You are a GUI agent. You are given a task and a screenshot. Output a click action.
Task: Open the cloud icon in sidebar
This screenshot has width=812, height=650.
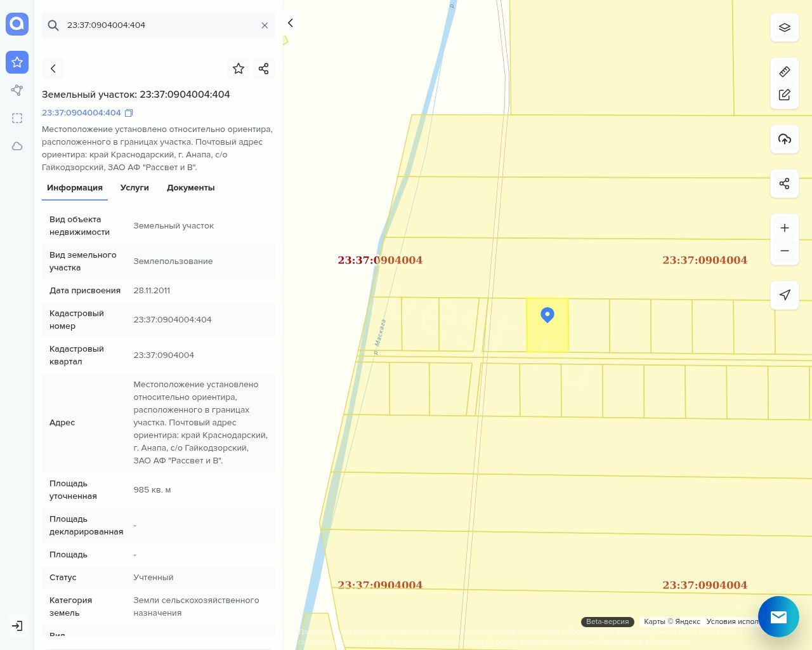click(x=17, y=146)
